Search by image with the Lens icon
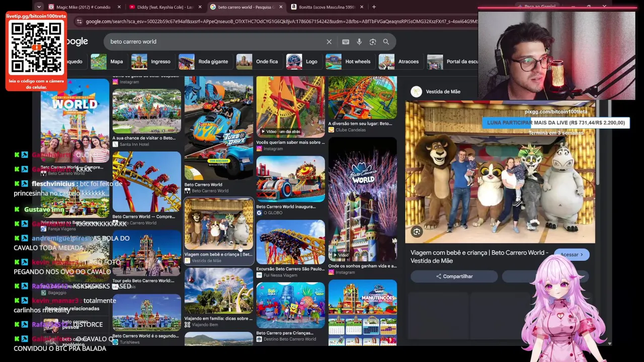Image resolution: width=644 pixels, height=362 pixels. pos(373,42)
